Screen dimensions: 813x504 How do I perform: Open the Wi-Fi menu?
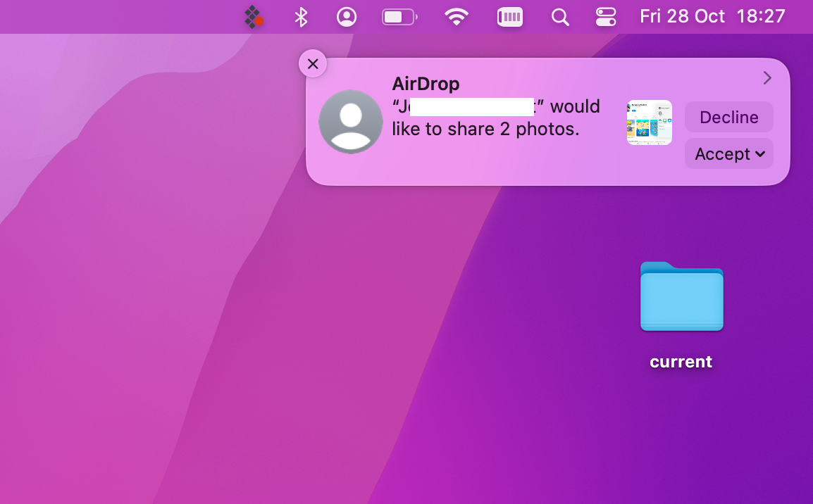click(x=456, y=17)
